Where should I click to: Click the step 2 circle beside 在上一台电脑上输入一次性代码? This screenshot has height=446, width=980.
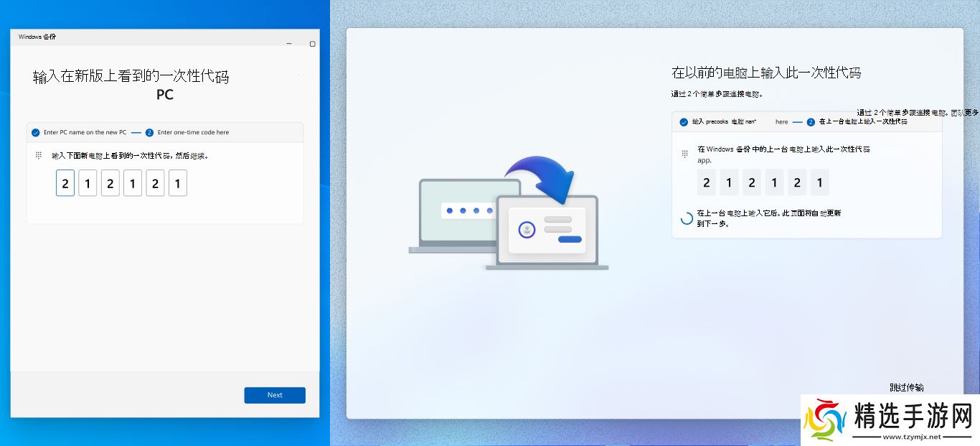(x=811, y=122)
